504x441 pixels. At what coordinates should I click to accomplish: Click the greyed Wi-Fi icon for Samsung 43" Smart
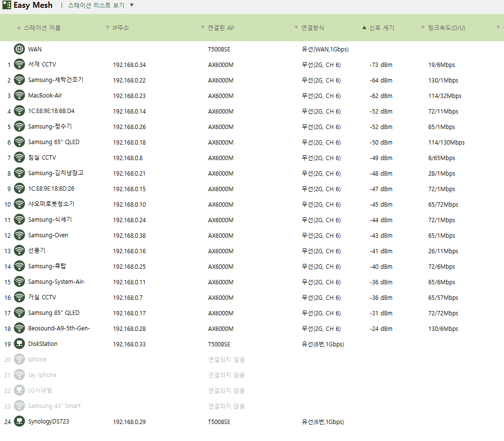click(19, 406)
